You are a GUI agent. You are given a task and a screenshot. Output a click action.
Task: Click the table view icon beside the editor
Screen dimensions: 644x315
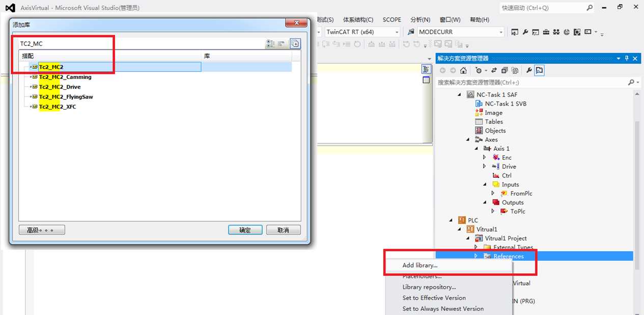(426, 81)
